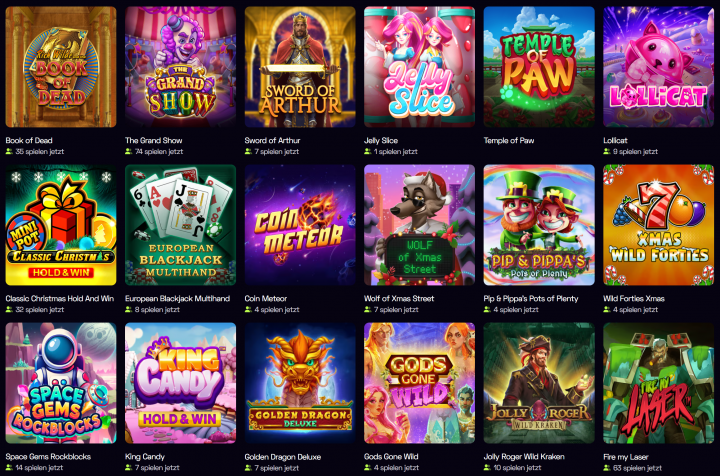Screen dimensions: 720x476
Task: Select the Coin Meteor game thumbnail
Action: point(300,225)
